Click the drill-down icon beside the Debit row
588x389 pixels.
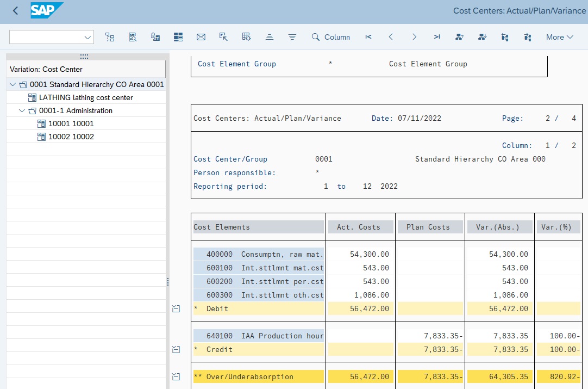click(x=176, y=308)
